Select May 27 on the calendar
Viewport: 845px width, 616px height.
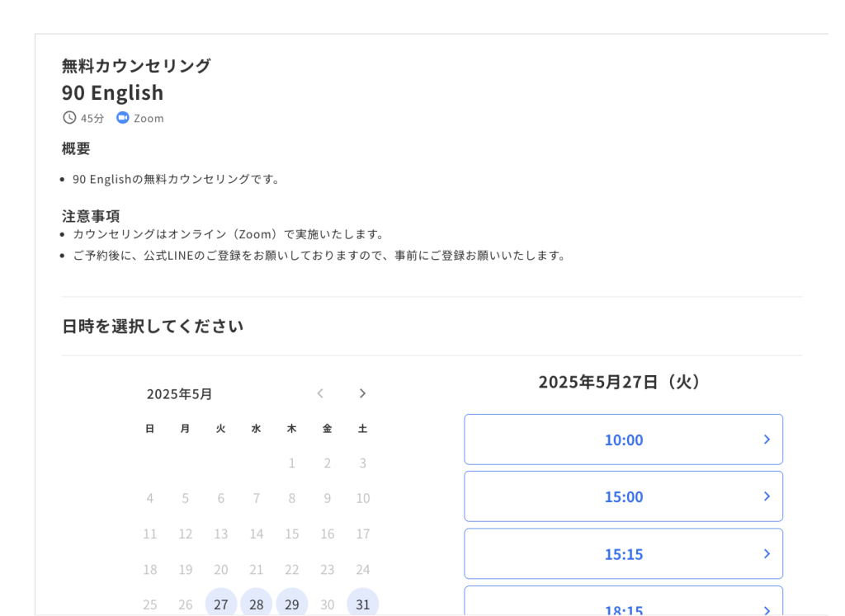pyautogui.click(x=221, y=604)
